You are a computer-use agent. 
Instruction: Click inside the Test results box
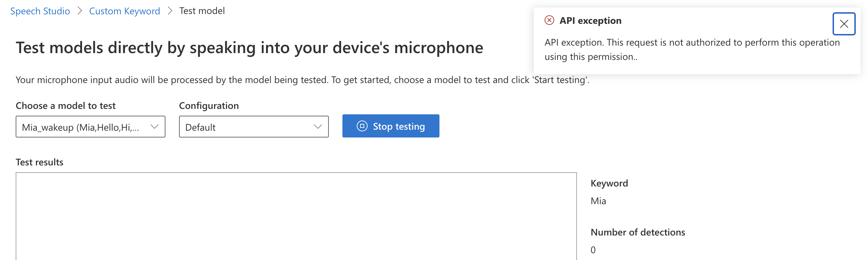pyautogui.click(x=296, y=216)
